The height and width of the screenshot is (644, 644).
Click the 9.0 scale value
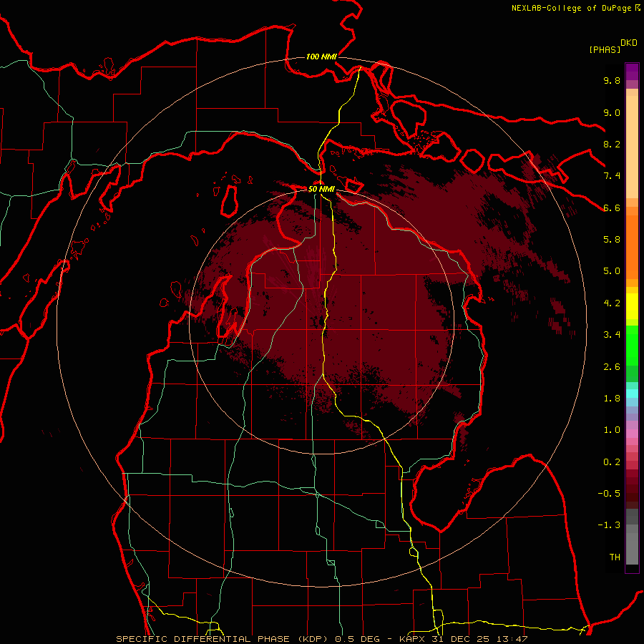612,112
